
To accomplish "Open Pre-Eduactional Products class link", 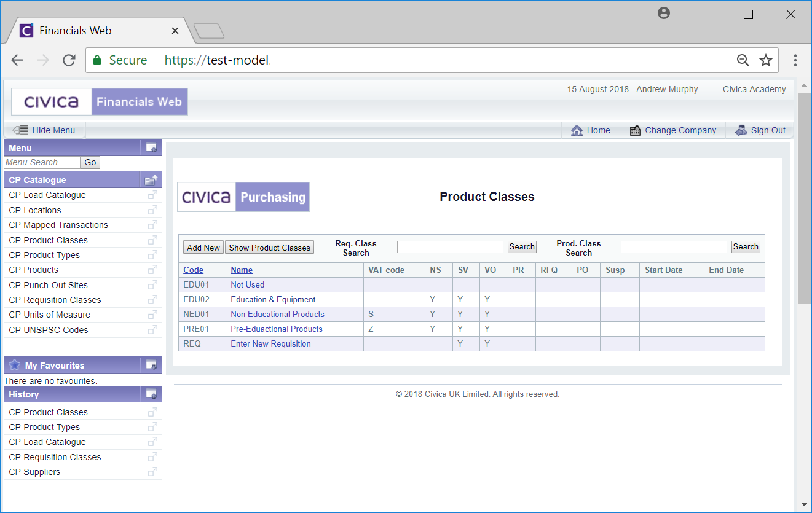I will tap(277, 329).
